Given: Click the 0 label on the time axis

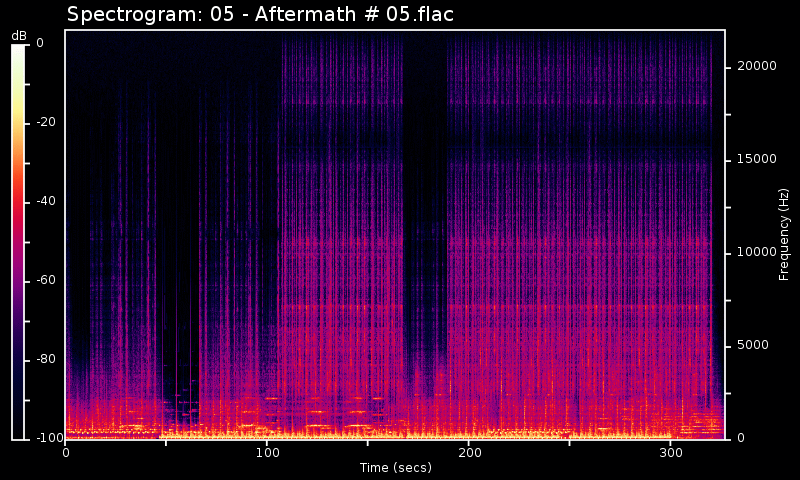Looking at the screenshot, I should click(66, 453).
